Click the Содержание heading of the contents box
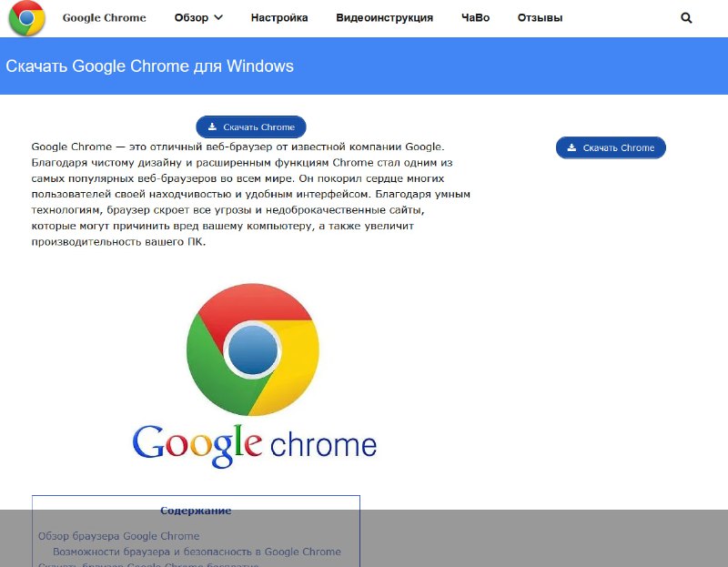This screenshot has width=728, height=567. [196, 511]
